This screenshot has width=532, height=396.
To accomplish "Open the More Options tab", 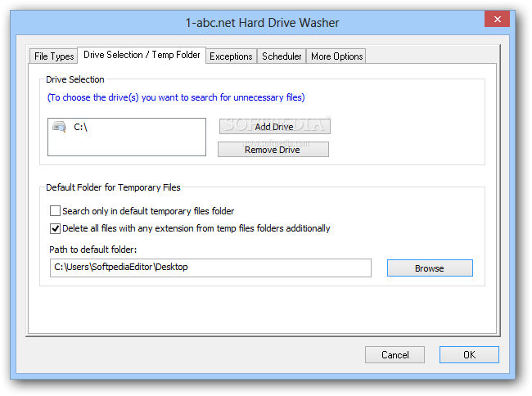I will pyautogui.click(x=336, y=56).
